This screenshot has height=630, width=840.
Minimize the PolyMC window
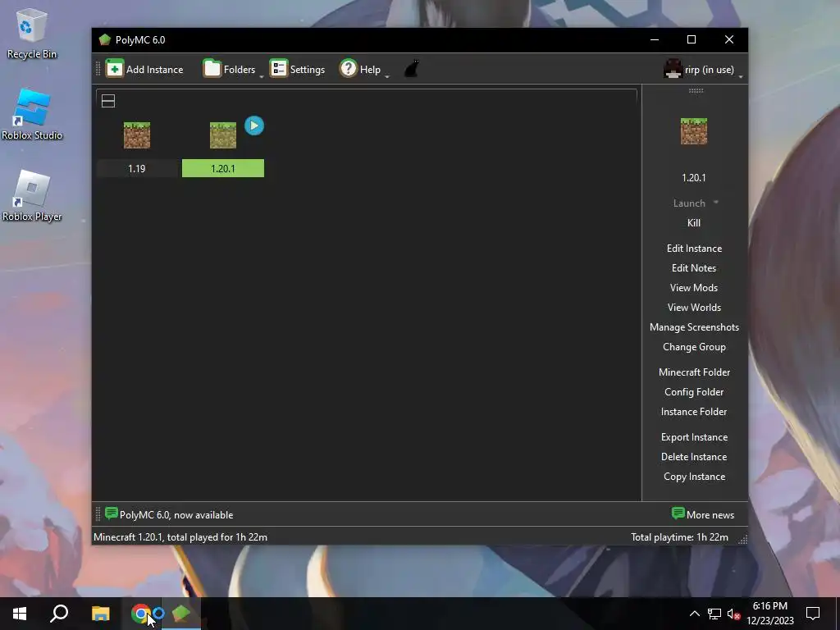(x=655, y=39)
